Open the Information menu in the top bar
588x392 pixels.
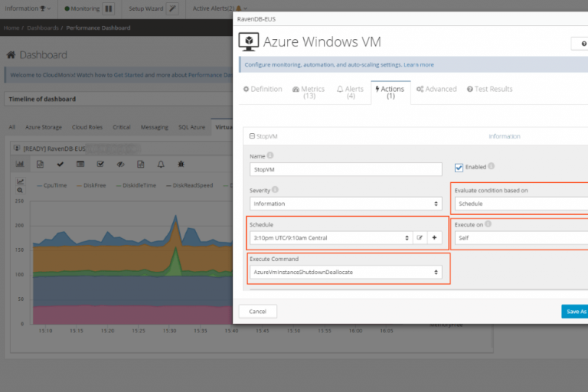tap(28, 8)
